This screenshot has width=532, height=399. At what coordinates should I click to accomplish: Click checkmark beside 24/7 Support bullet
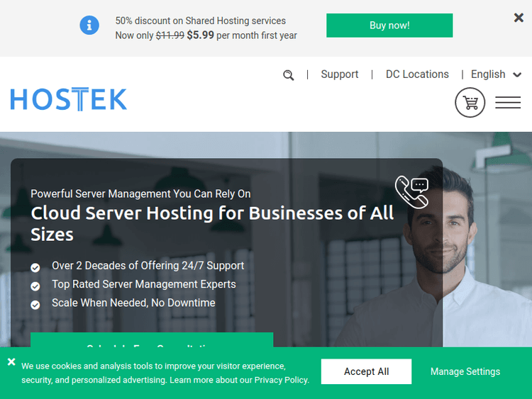(35, 268)
